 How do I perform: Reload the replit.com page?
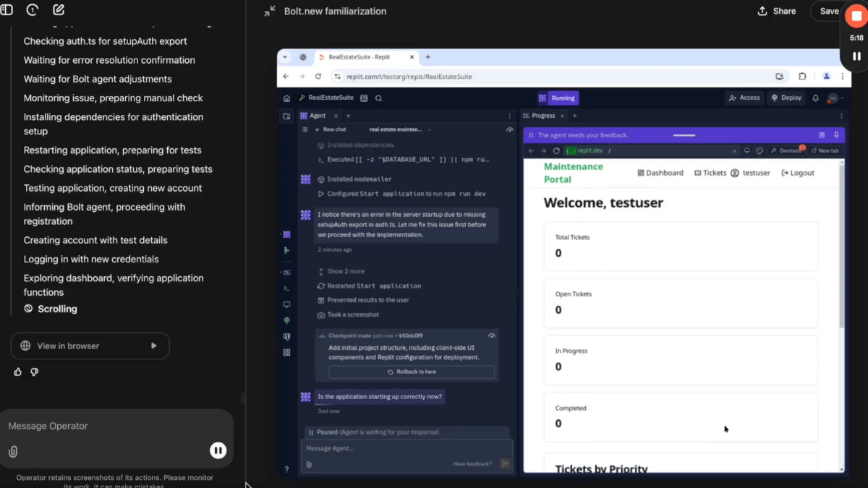click(x=318, y=76)
